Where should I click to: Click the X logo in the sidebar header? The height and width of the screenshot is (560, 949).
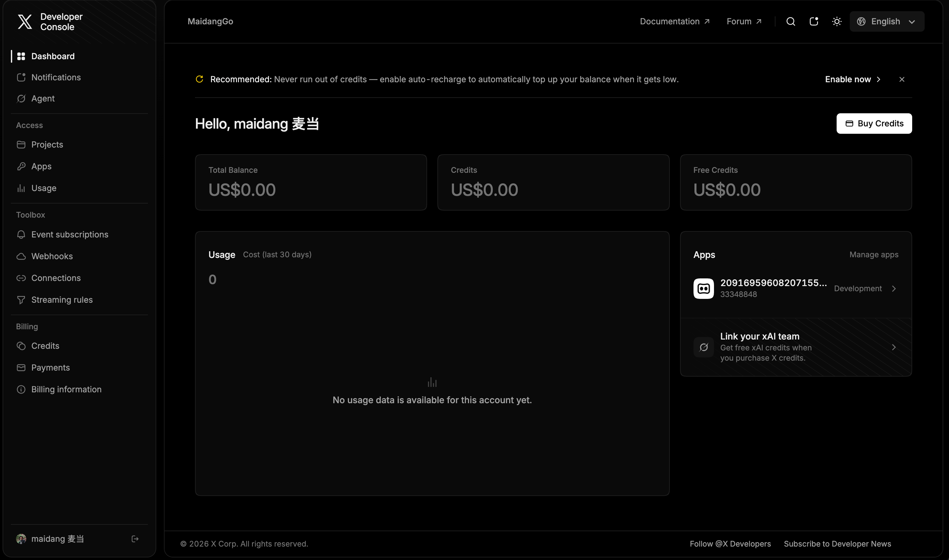[x=25, y=21]
